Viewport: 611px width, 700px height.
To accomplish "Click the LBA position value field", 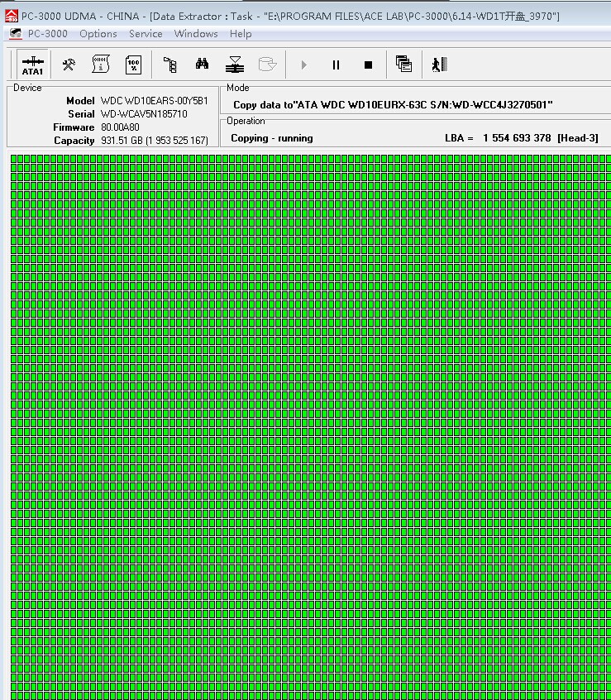I will coord(517,138).
